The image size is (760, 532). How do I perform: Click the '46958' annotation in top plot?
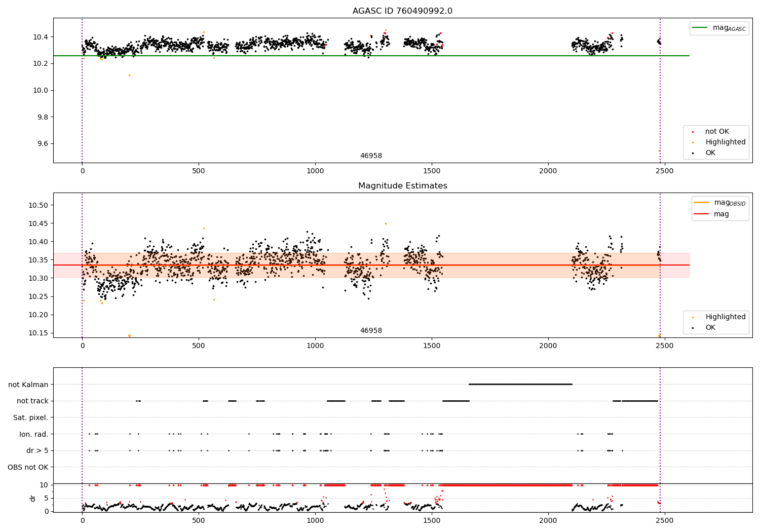point(371,156)
